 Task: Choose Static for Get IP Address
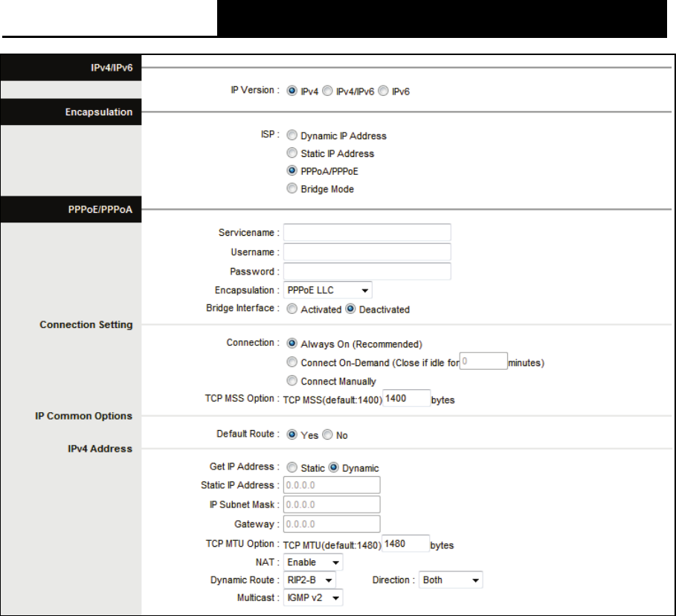tap(292, 468)
